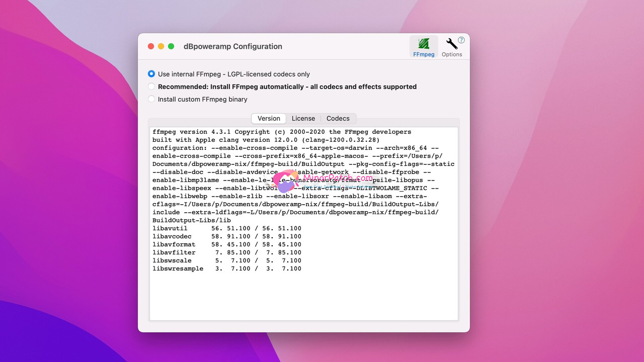
Task: Open the FFmpeg toolbar pane
Action: (424, 47)
